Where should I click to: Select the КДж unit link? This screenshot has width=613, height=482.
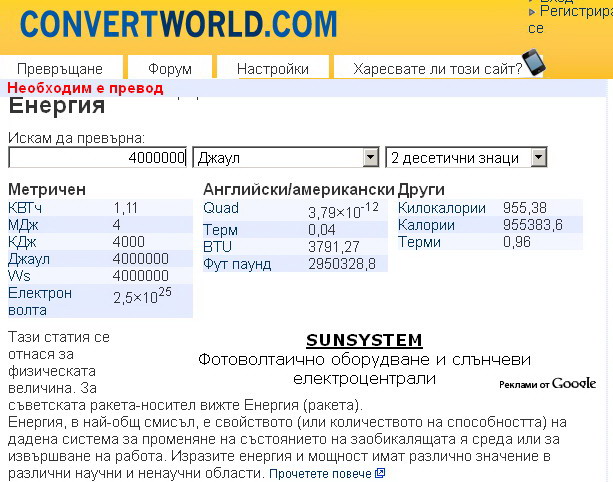tap(22, 242)
